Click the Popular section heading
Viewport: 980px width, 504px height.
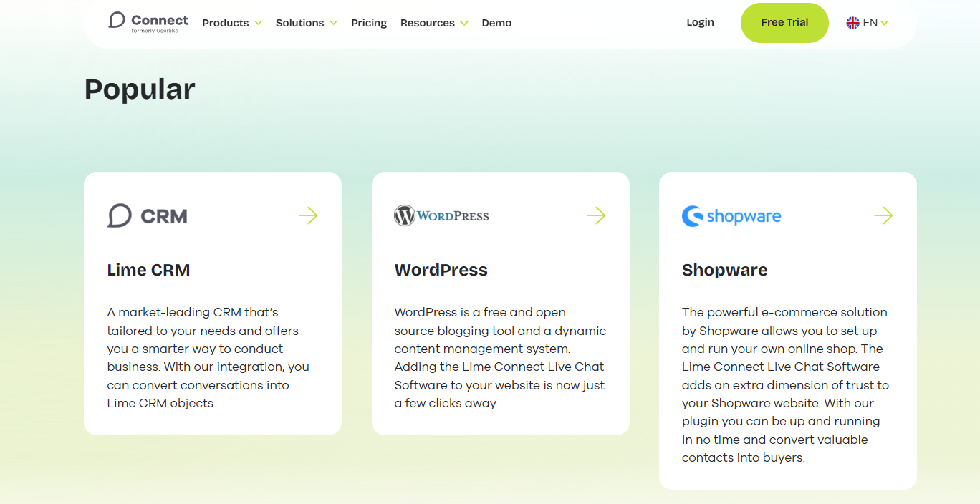139,89
